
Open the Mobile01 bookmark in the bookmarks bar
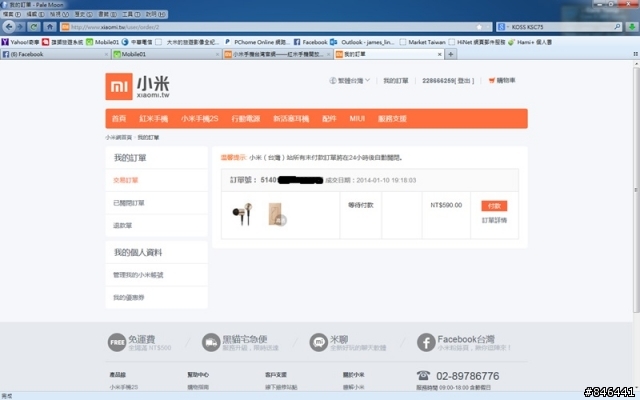pyautogui.click(x=102, y=42)
